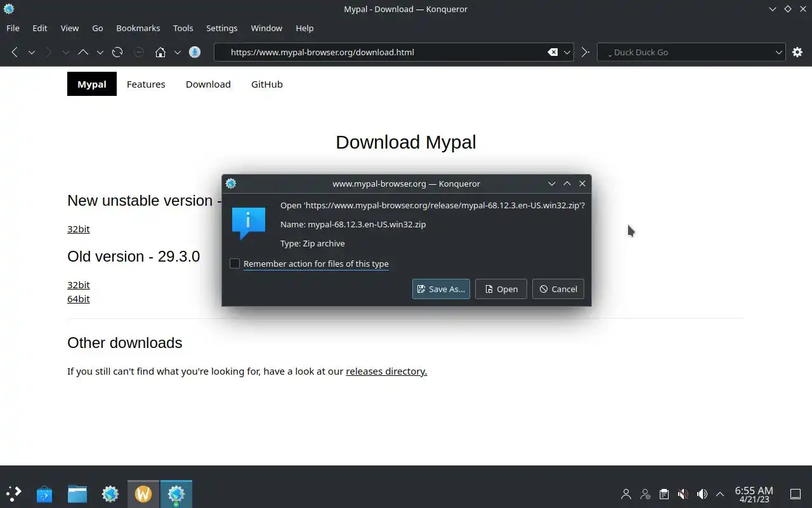Click the clock showing 6:55 AM

tap(754, 494)
